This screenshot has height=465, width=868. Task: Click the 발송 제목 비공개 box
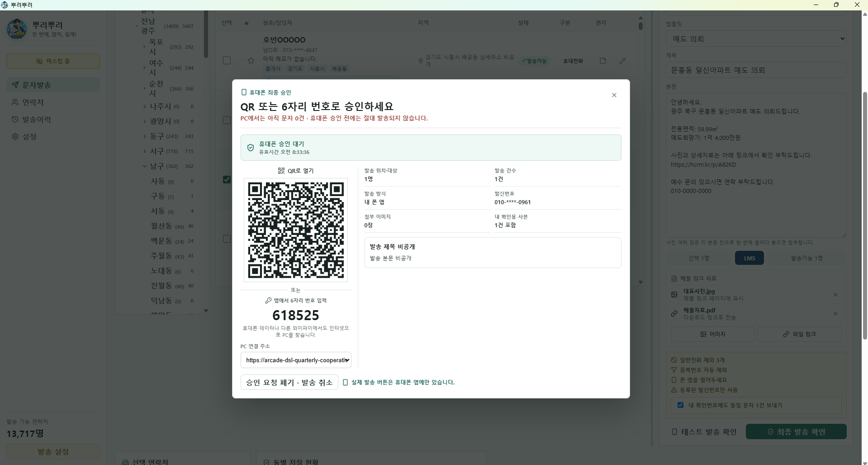[493, 253]
